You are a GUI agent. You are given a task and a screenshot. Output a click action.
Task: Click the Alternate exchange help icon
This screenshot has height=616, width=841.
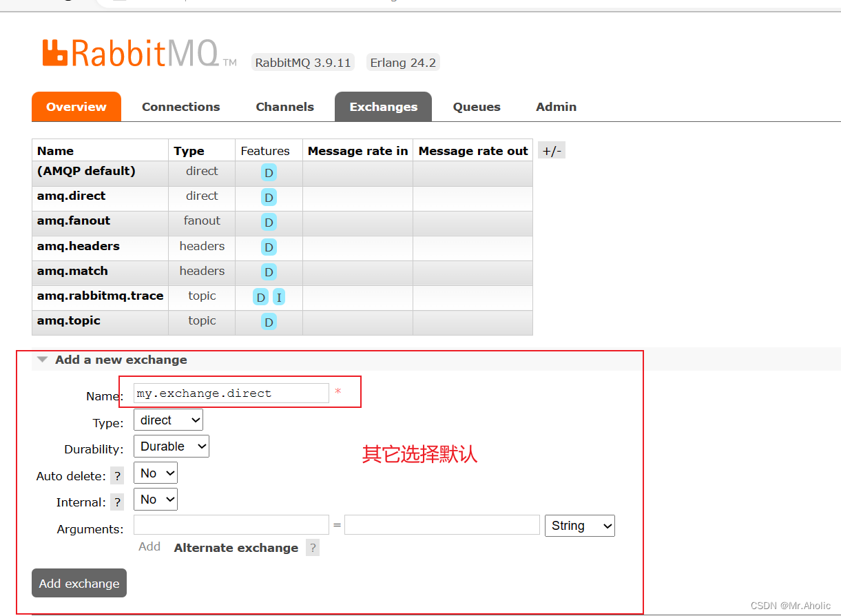pyautogui.click(x=312, y=548)
